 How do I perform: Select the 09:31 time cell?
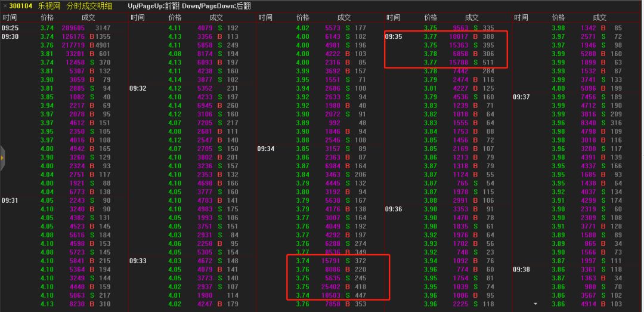tap(10, 200)
